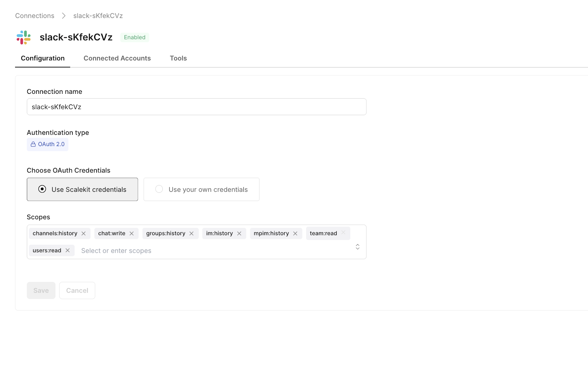Viewport: 588px width, 379px height.
Task: Click the Cancel button
Action: click(x=77, y=290)
